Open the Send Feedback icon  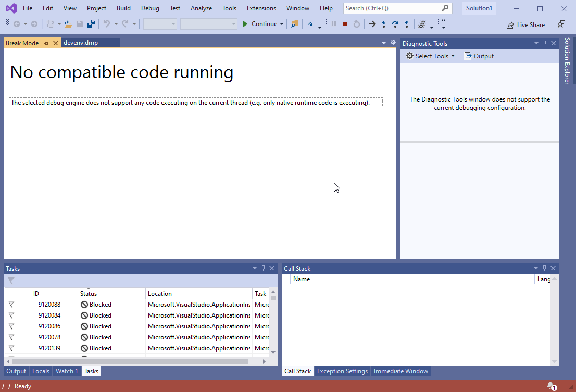click(561, 24)
